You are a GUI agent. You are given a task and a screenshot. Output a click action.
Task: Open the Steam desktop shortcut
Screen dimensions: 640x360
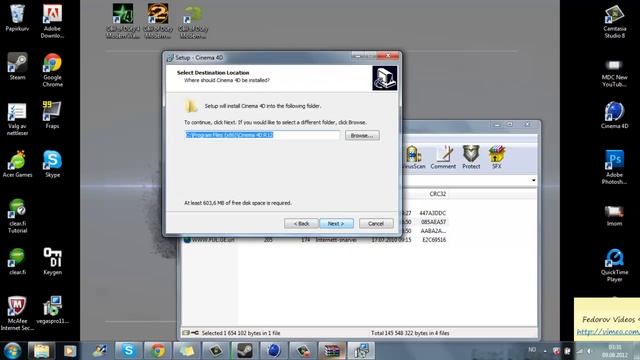pyautogui.click(x=17, y=66)
